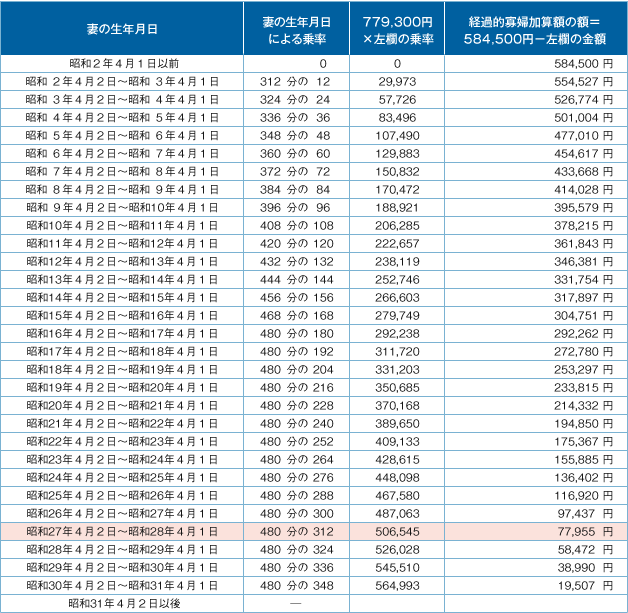This screenshot has height=613, width=628.
Task: Click the amount 214,332 円
Action: click(583, 406)
